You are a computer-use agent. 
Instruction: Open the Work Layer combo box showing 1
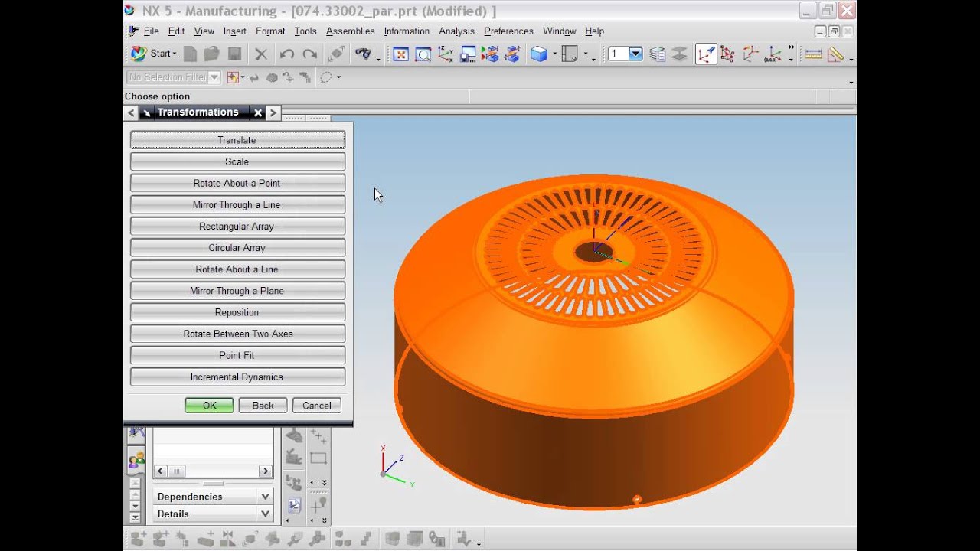point(625,54)
